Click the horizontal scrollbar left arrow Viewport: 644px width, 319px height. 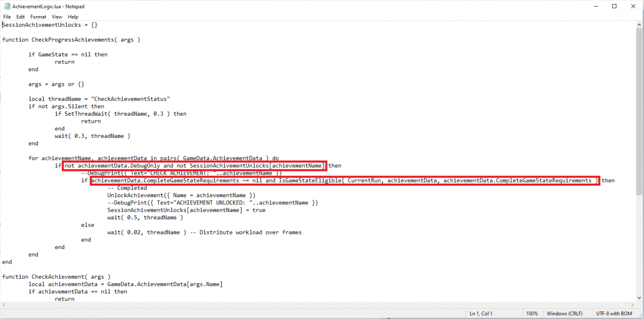(4, 305)
